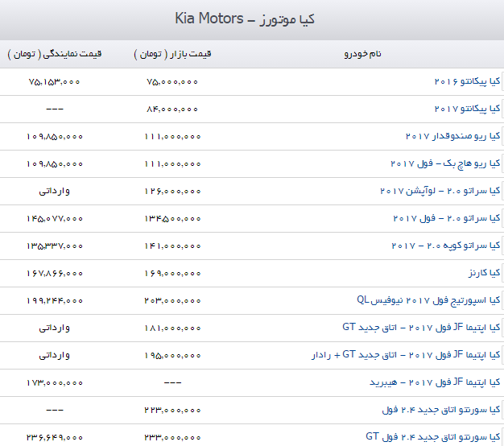Open the Optima JF 2017 هیبرید link
Viewport: 504px width, 446px height.
(x=435, y=382)
